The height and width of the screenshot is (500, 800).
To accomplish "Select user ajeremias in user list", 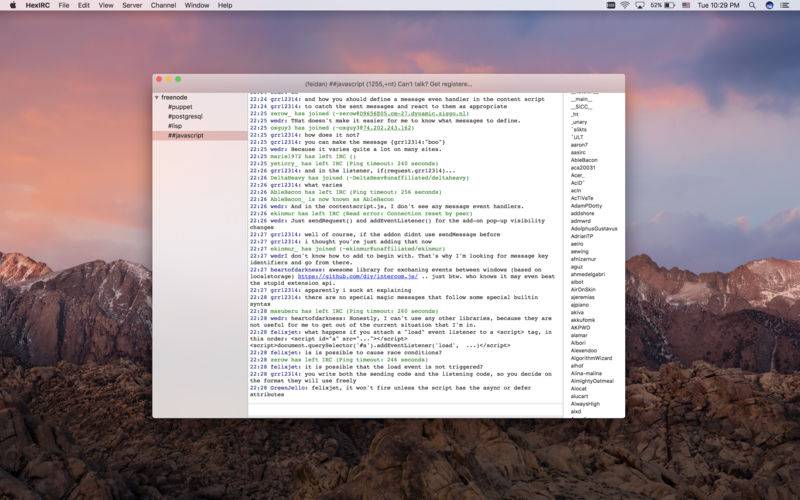I will 582,297.
